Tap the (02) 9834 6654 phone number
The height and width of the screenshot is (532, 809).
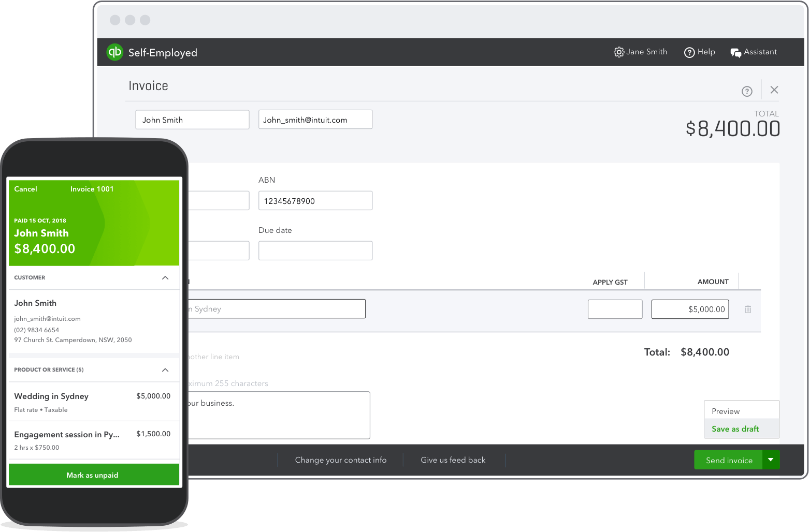[37, 330]
